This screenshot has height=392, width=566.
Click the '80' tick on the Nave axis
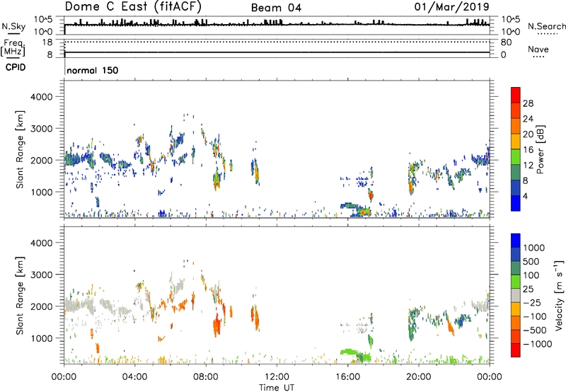(506, 42)
